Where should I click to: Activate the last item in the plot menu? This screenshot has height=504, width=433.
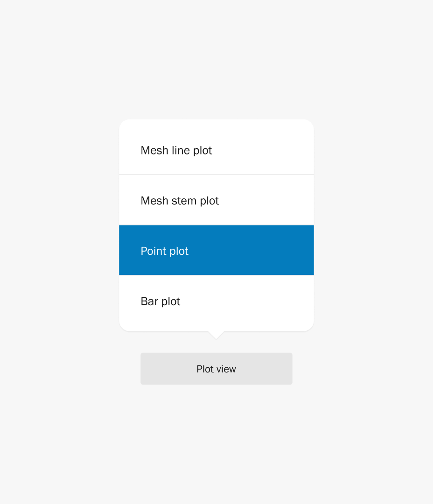216,301
